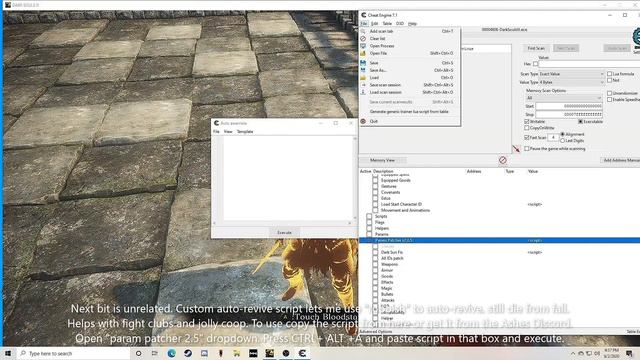640x360 pixels.
Task: Toggle the Executable checkbox
Action: coord(580,122)
